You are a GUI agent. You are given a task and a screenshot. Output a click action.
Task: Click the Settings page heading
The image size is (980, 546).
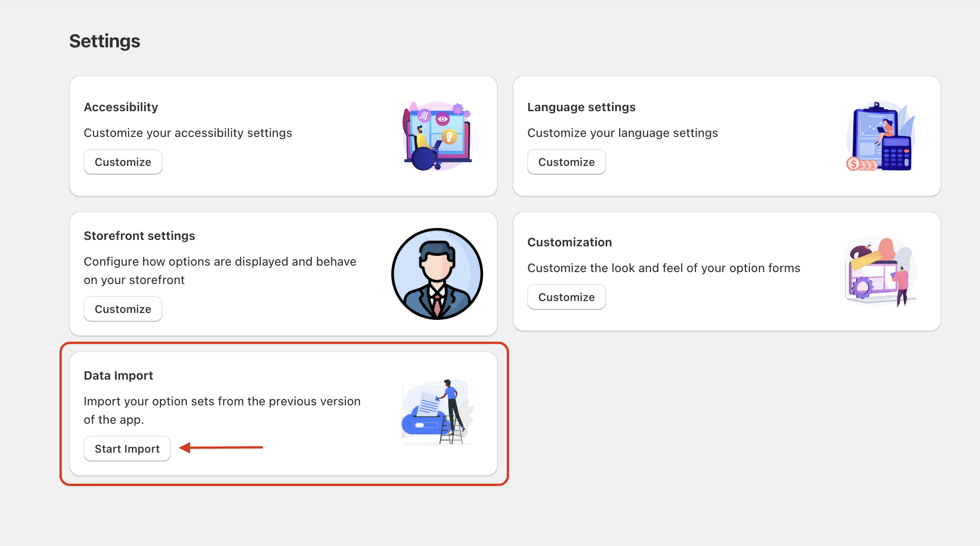(x=105, y=41)
